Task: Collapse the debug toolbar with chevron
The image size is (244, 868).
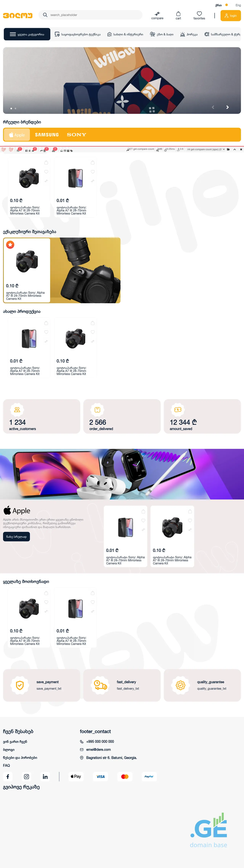Action: point(234,149)
